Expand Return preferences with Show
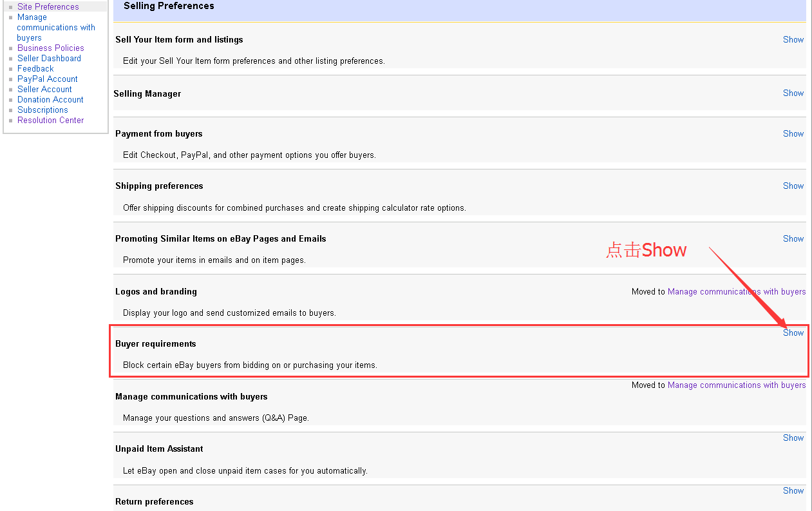The height and width of the screenshot is (511, 812). click(793, 490)
